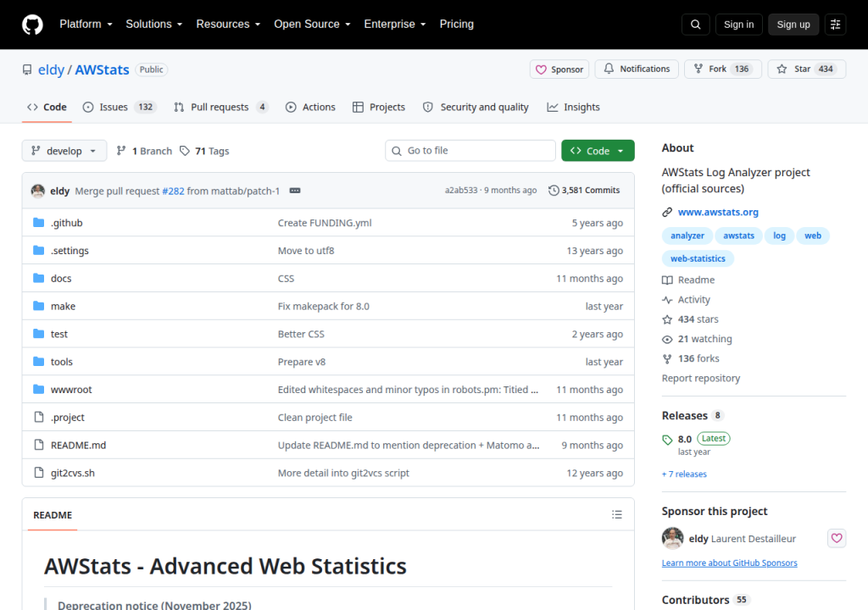
Task: Open the .settings folder
Action: [70, 251]
